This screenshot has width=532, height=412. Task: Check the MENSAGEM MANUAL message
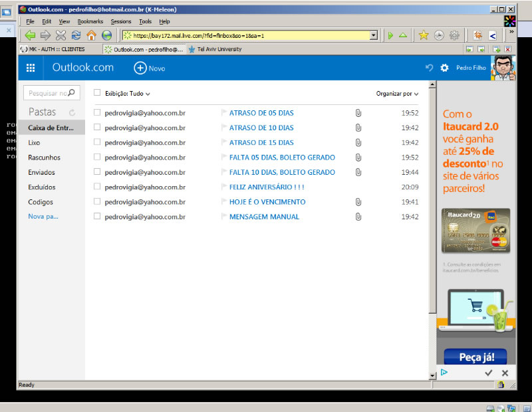click(x=97, y=216)
